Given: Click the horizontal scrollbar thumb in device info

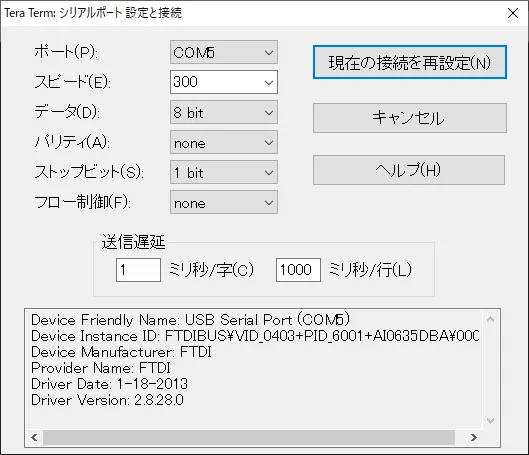Looking at the screenshot, I should pyautogui.click(x=249, y=437).
